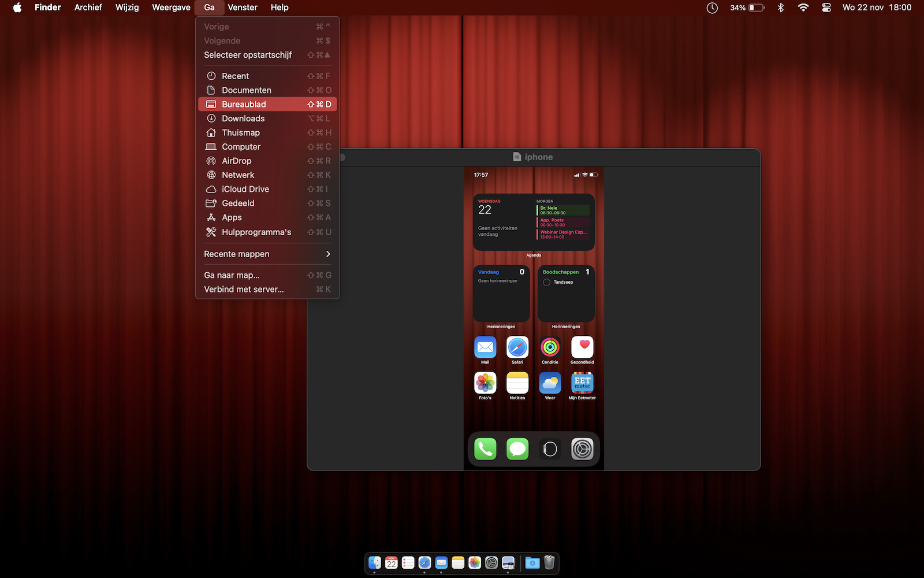Click the Foto's icon in the iphone image
924x578 pixels.
pyautogui.click(x=485, y=383)
